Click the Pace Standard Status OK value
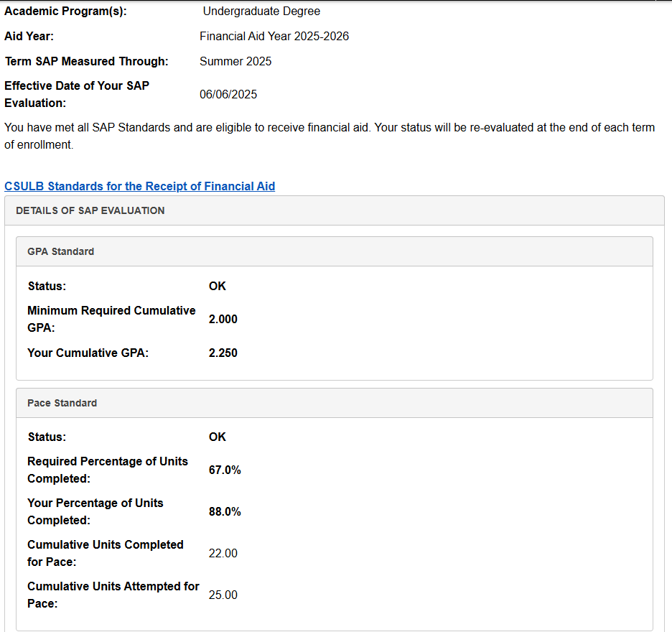Viewport: 672px width, 632px height. 217,437
